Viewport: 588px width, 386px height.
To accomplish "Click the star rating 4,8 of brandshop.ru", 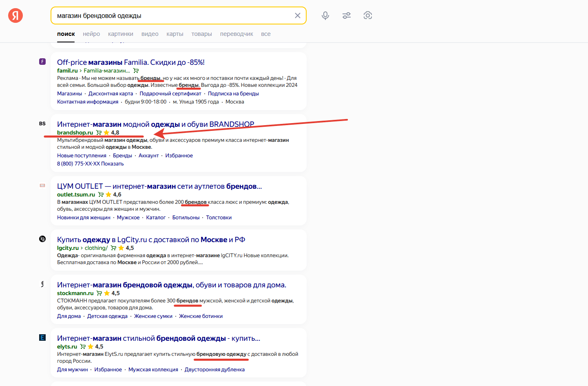I will (111, 132).
